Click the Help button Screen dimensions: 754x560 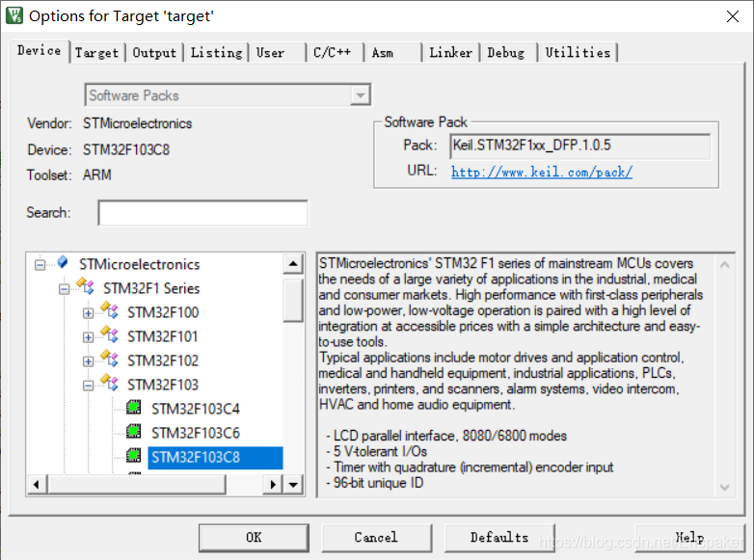click(689, 538)
